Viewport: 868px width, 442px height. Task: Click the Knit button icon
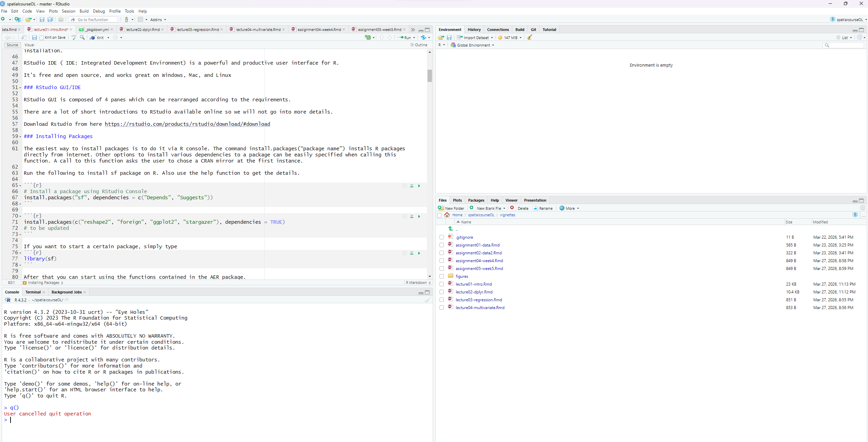coord(93,38)
